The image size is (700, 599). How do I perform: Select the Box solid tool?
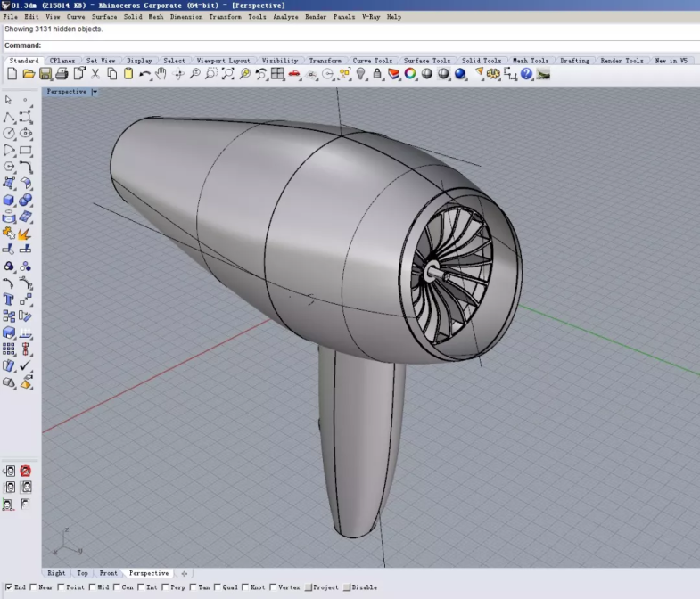(x=9, y=201)
